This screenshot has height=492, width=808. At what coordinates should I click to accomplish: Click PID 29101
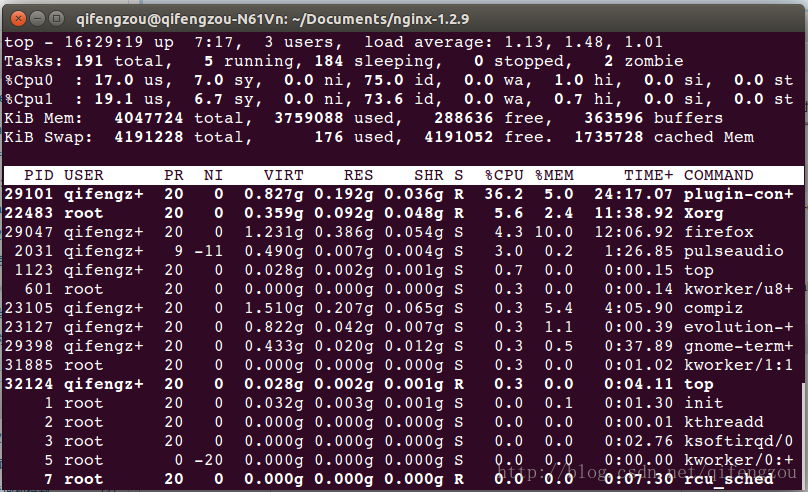click(x=29, y=194)
